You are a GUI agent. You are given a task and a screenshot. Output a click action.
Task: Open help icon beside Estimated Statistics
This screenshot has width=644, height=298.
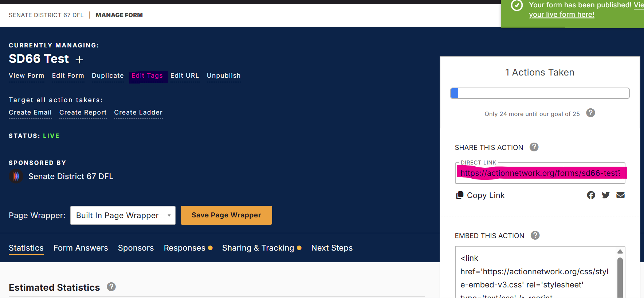tap(111, 287)
